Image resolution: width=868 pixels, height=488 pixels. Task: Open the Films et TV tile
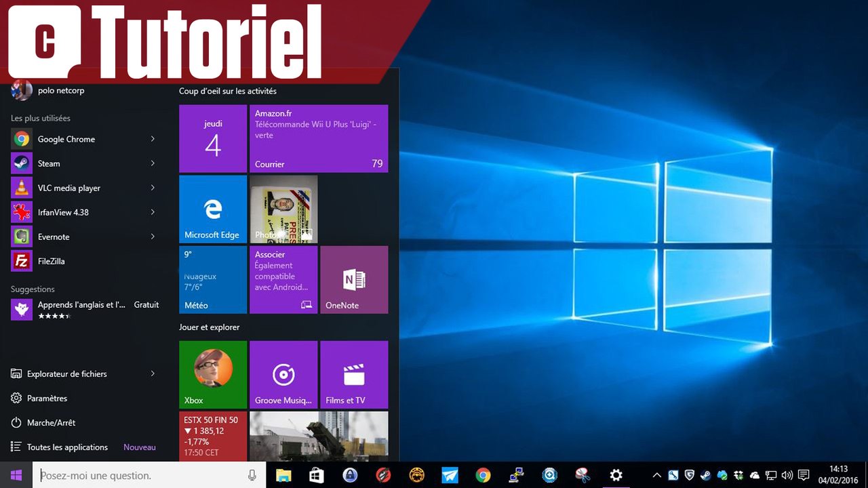(x=354, y=375)
